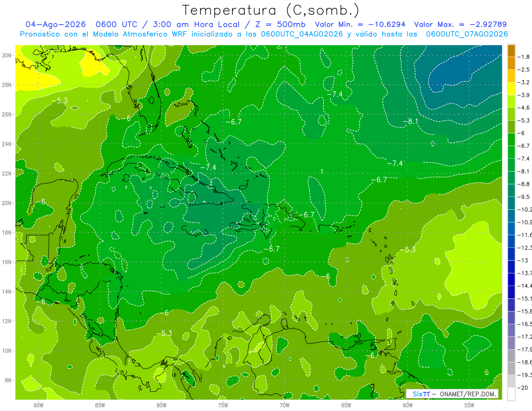Click the "16N" latitude axis label
The image size is (532, 411).
[7, 262]
